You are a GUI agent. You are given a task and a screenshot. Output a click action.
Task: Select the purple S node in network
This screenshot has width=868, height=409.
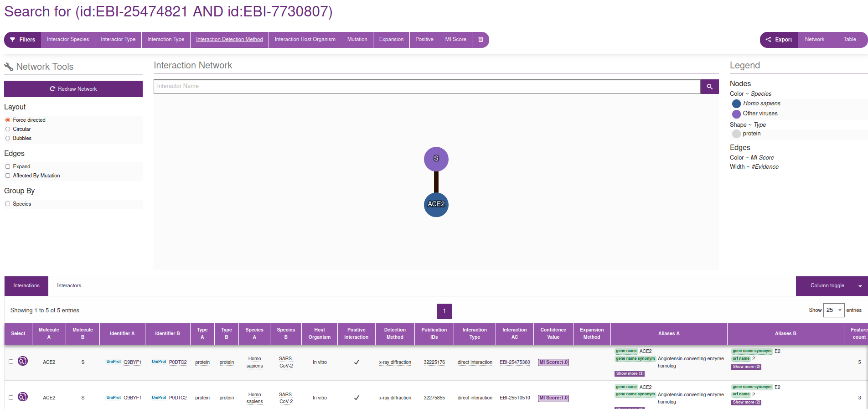(436, 159)
